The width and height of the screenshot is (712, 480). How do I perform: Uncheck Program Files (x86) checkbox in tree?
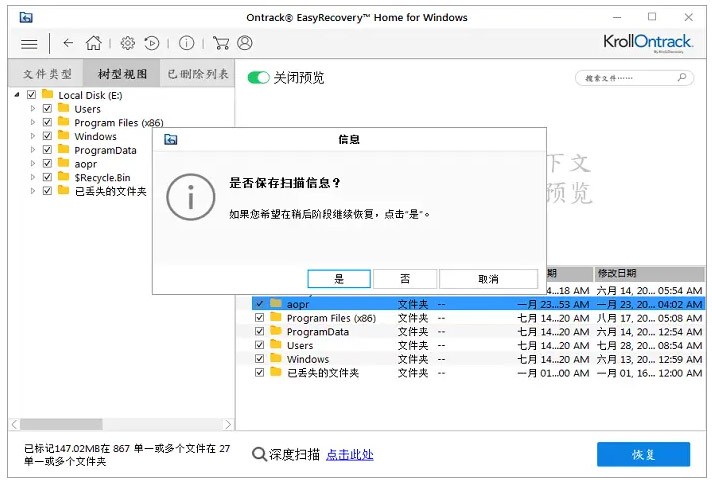click(x=47, y=122)
